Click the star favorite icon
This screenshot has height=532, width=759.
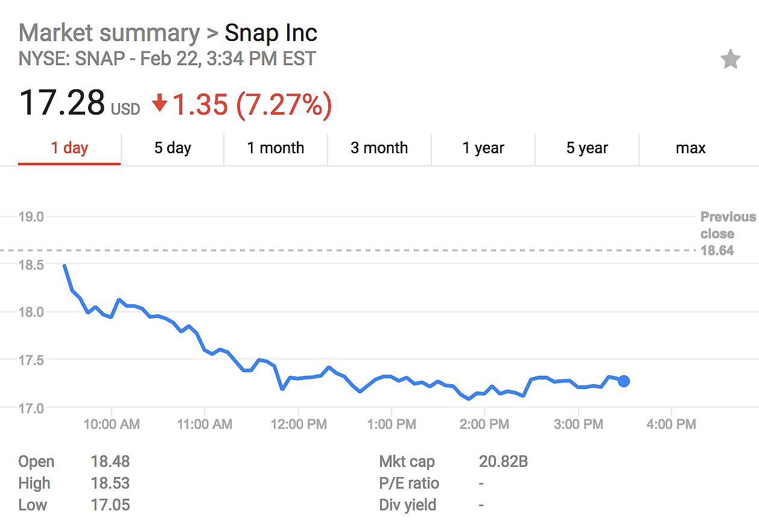pyautogui.click(x=730, y=59)
